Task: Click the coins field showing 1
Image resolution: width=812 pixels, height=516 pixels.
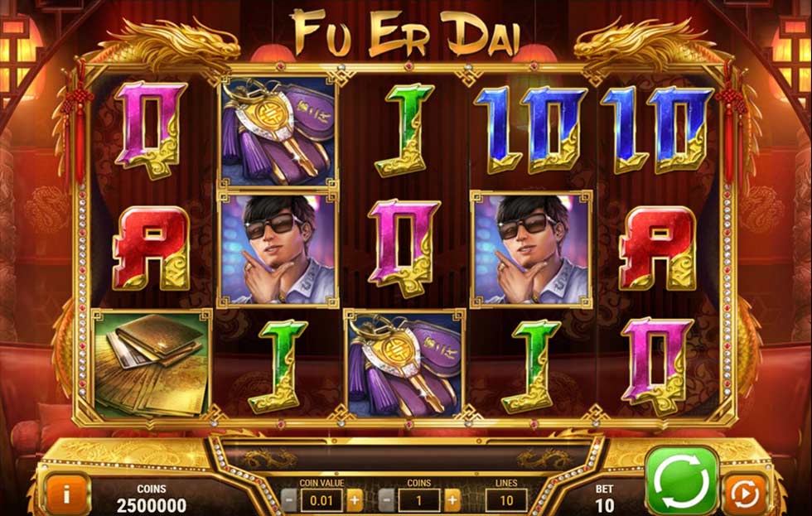Action: pos(419,500)
